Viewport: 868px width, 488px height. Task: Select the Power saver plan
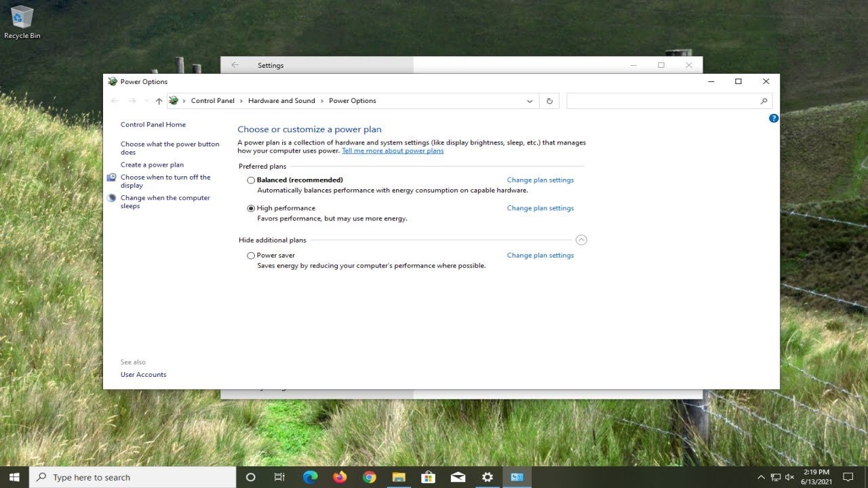click(251, 256)
